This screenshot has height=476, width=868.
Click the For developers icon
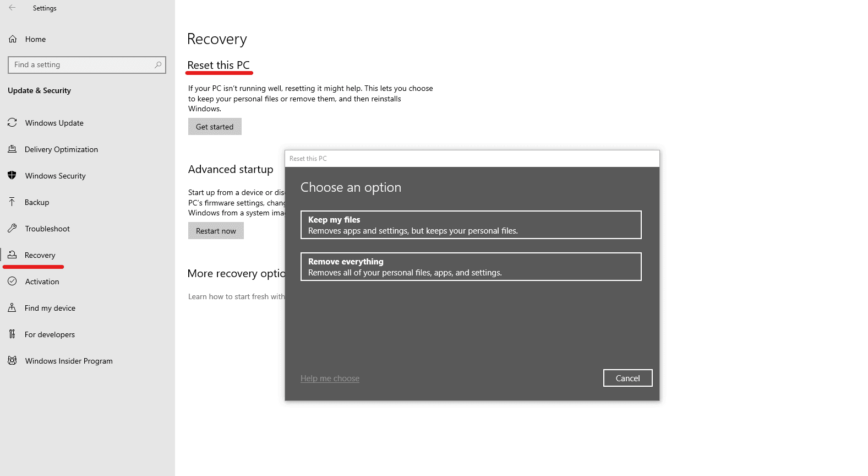click(x=12, y=334)
